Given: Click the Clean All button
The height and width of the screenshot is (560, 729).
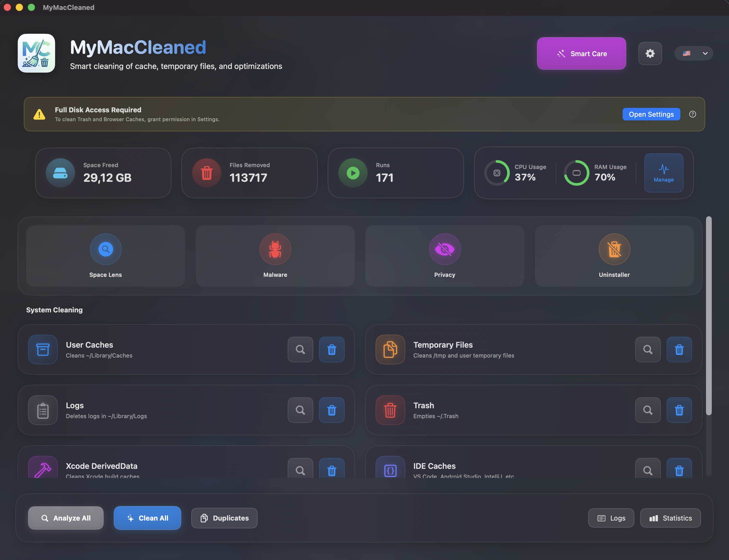Looking at the screenshot, I should 147,518.
